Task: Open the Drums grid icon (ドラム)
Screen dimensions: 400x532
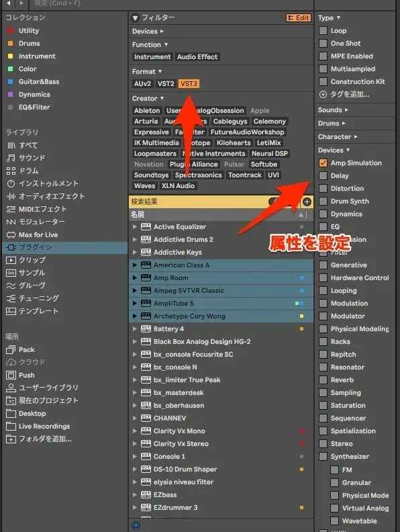Action: (11, 171)
